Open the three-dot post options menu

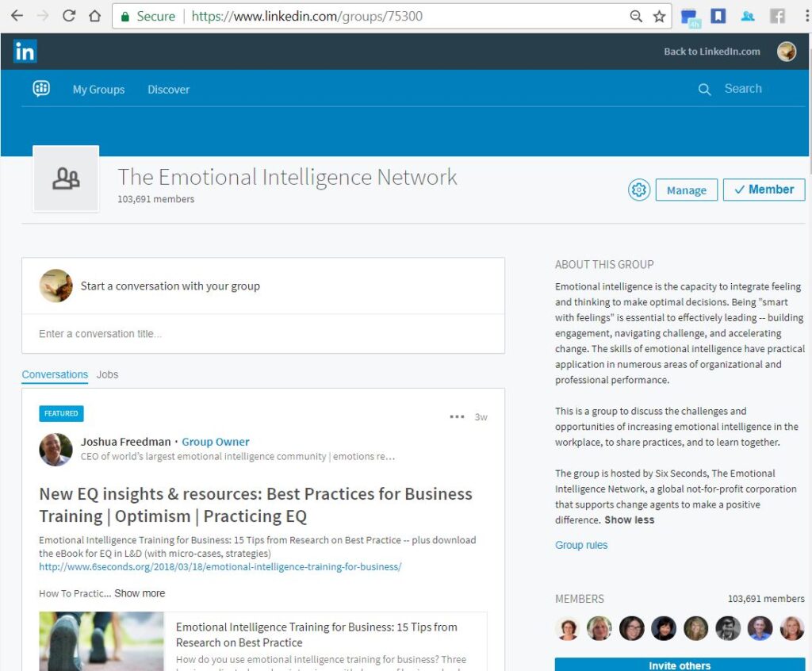pos(457,416)
